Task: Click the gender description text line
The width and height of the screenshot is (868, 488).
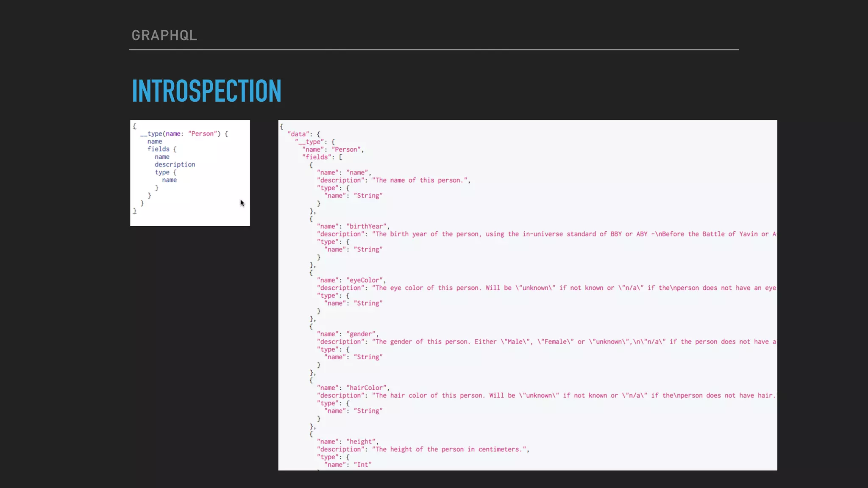Action: click(547, 342)
